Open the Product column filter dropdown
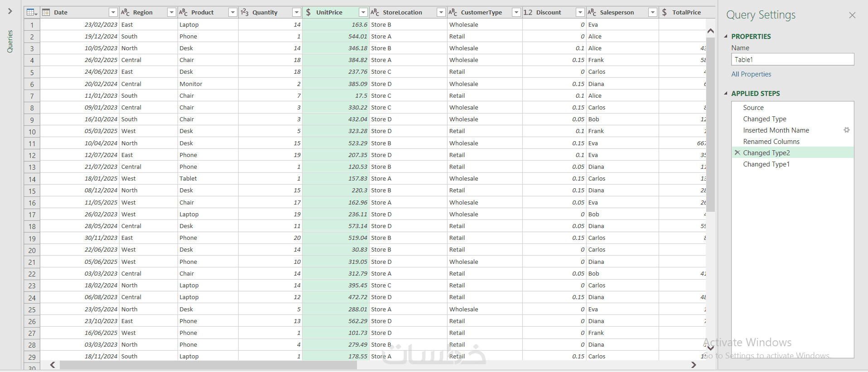Viewport: 868px width, 372px height. [233, 12]
